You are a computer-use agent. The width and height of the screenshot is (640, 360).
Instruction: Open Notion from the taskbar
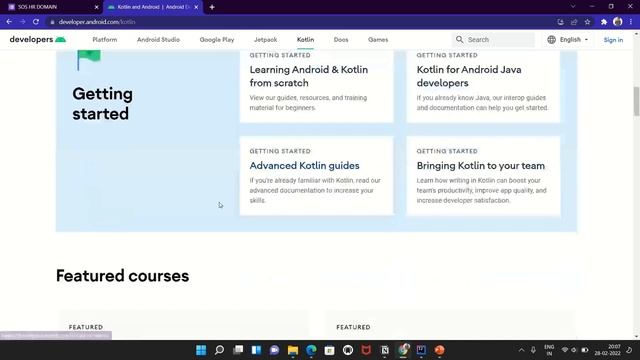(x=384, y=350)
